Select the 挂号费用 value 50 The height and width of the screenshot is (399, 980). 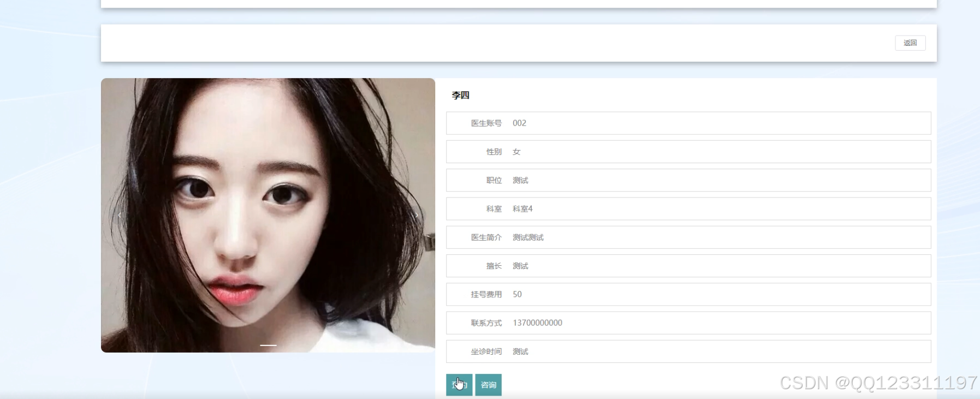pos(517,294)
